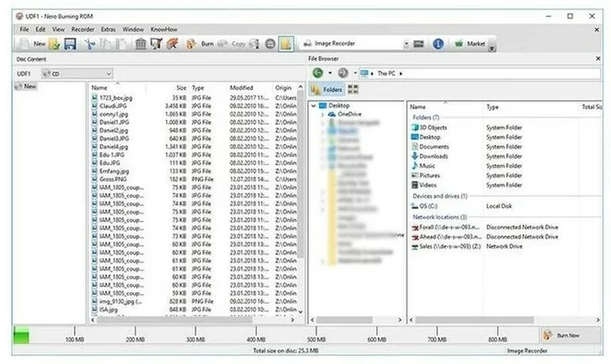Switch the view mode via the thumbnails icon
The image size is (611, 364).
[353, 89]
